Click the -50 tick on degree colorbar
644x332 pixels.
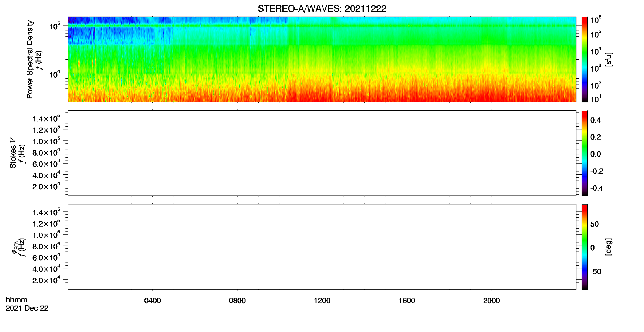pyautogui.click(x=596, y=272)
